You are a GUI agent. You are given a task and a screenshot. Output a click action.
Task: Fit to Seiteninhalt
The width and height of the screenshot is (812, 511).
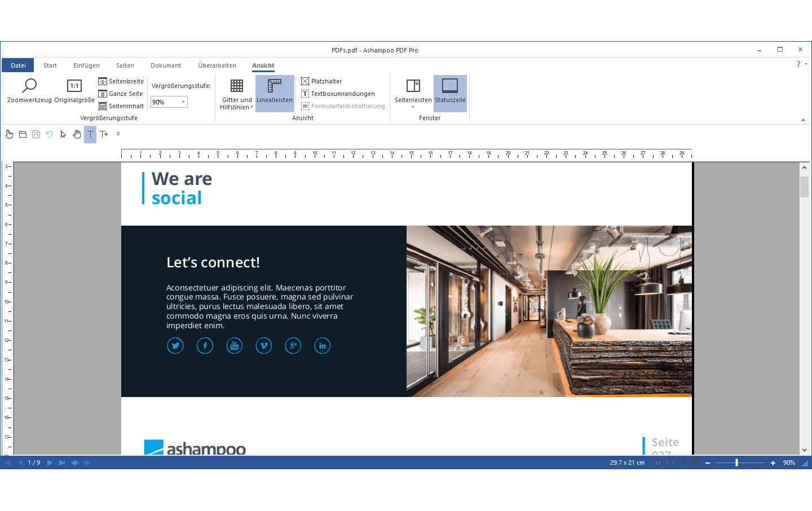121,106
